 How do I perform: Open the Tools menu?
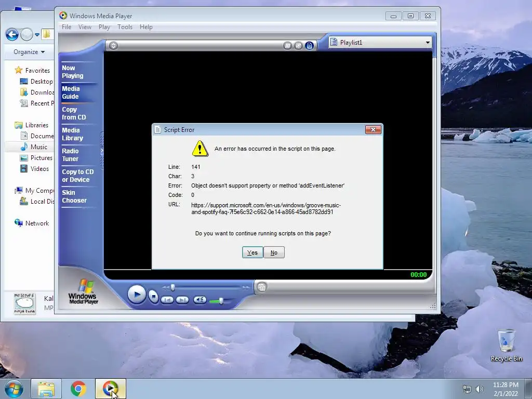[125, 27]
